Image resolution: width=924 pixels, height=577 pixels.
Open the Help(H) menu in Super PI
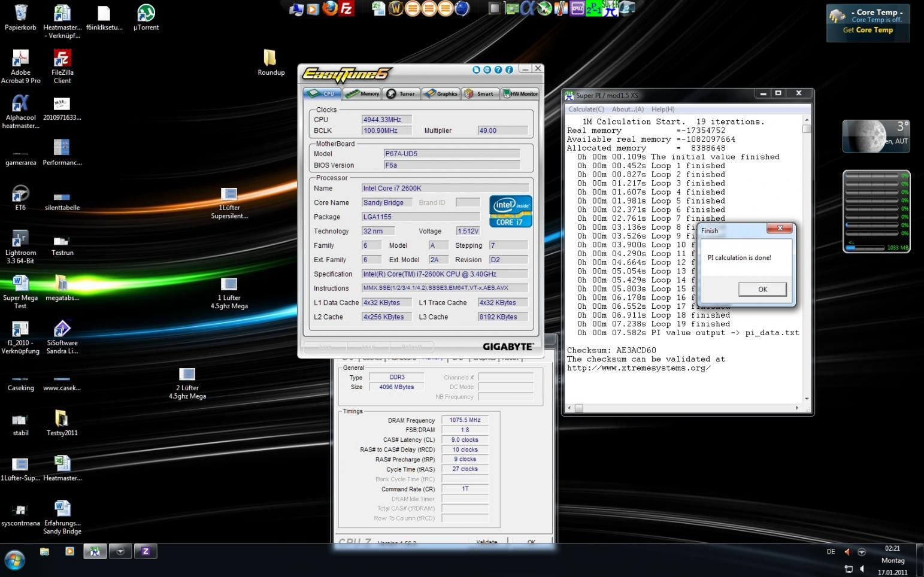point(662,110)
